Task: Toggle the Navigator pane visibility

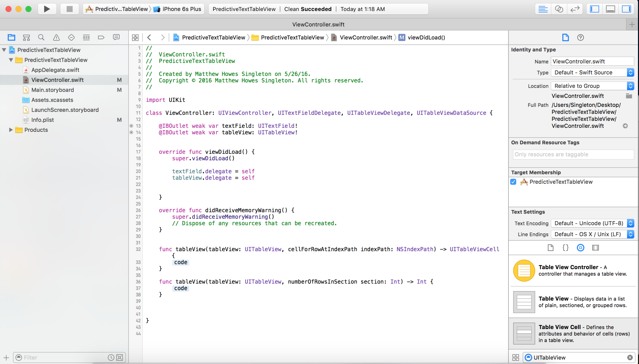Action: coord(595,9)
